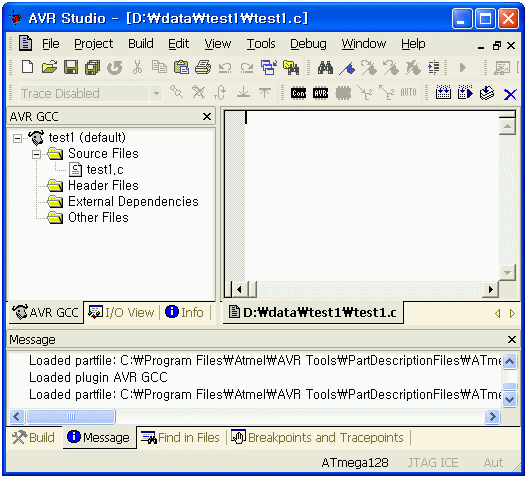Open the Debug menu
527x478 pixels.
(x=308, y=44)
